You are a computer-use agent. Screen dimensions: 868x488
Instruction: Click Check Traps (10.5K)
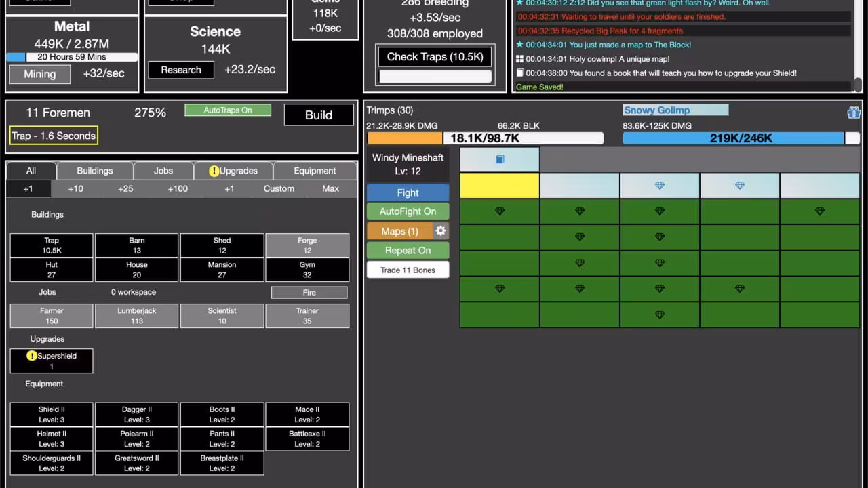435,57
